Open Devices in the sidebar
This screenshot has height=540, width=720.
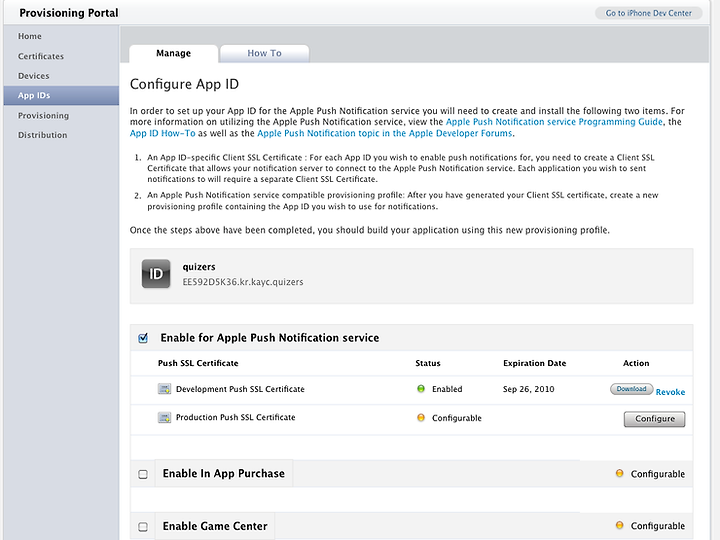pos(34,76)
